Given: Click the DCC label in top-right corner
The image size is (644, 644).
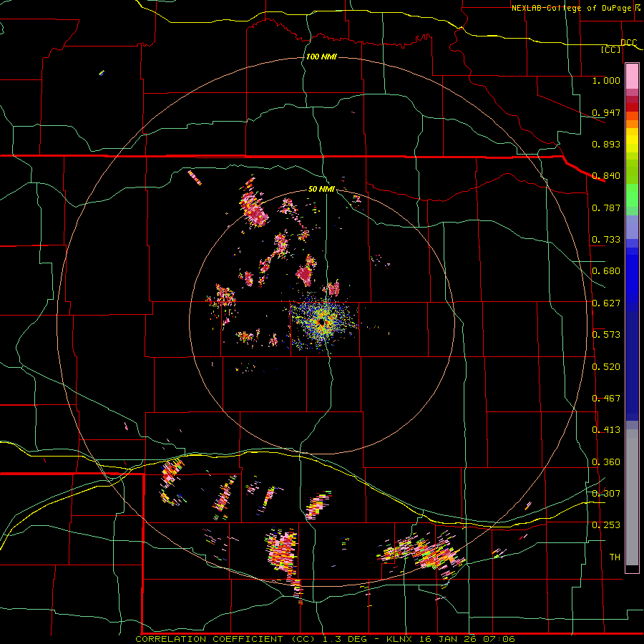Looking at the screenshot, I should coord(628,42).
